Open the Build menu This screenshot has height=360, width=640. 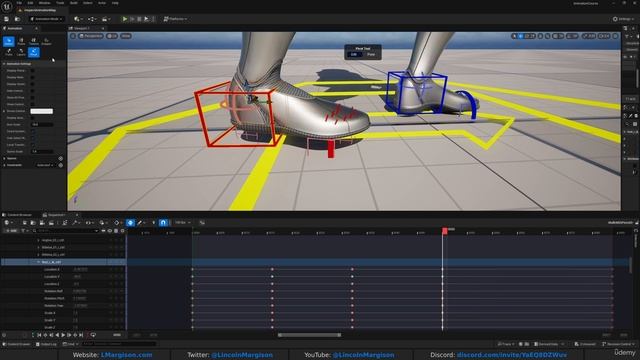pos(73,3)
